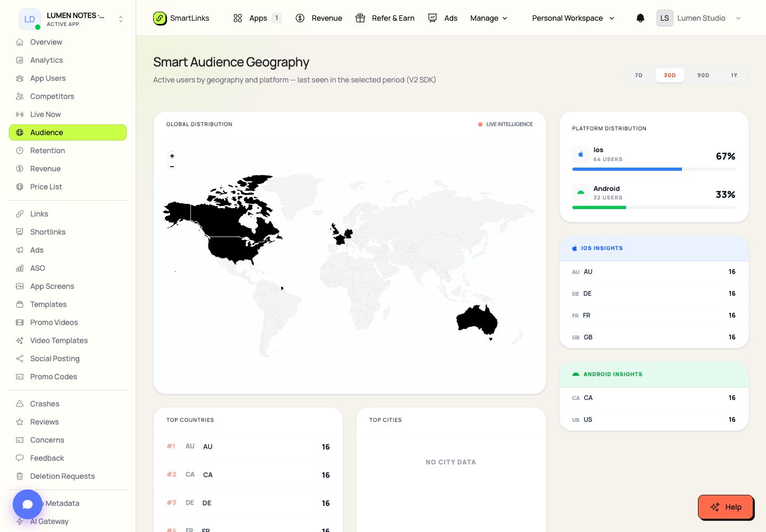Navigate to Price List in sidebar
The width and height of the screenshot is (766, 532).
tap(68, 187)
